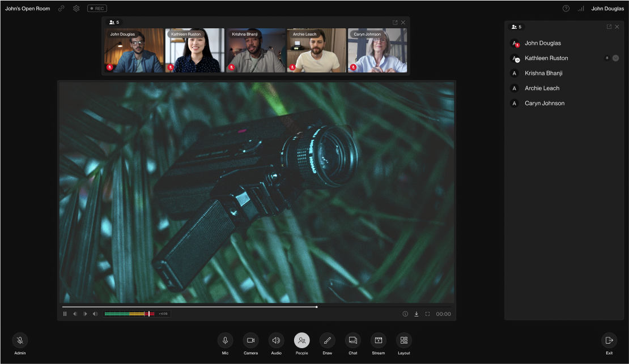This screenshot has height=364, width=629.
Task: Change the video Layout
Action: 404,340
